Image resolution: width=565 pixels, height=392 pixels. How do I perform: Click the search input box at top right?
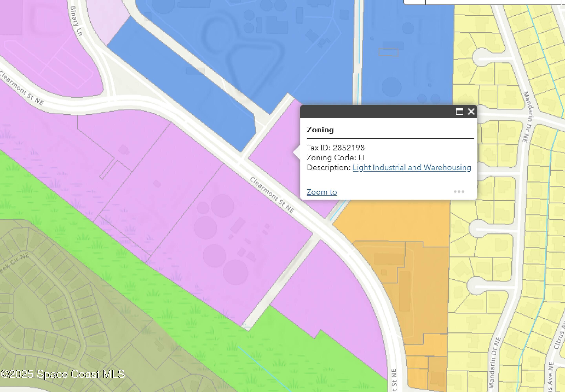[493, 2]
